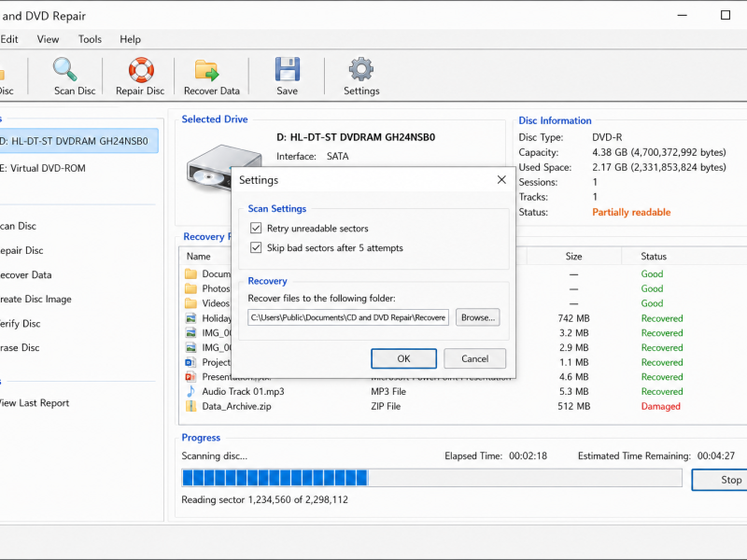Open View Last Report in sidebar
The image size is (747, 560).
pyautogui.click(x=35, y=403)
